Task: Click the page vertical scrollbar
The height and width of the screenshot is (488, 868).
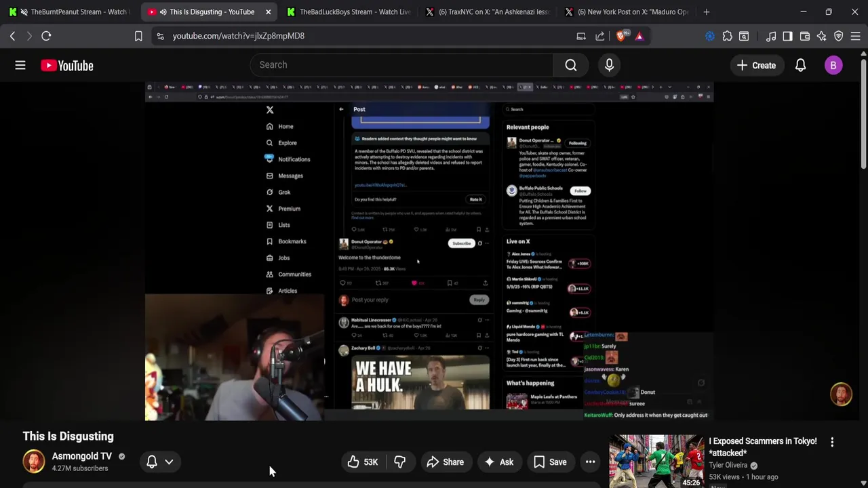Action: click(x=863, y=113)
